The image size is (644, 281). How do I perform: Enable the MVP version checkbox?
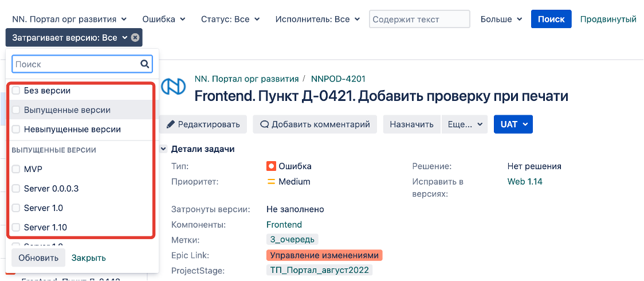coord(16,170)
